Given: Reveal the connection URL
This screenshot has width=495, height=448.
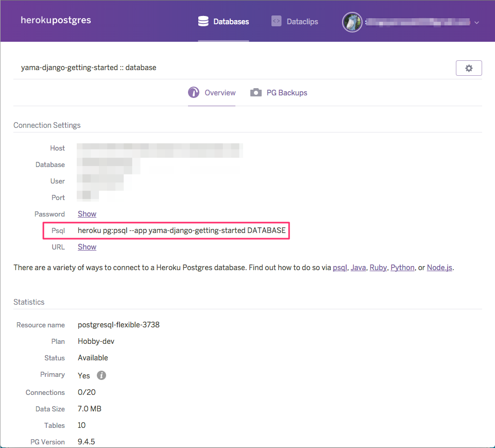Looking at the screenshot, I should coord(87,246).
